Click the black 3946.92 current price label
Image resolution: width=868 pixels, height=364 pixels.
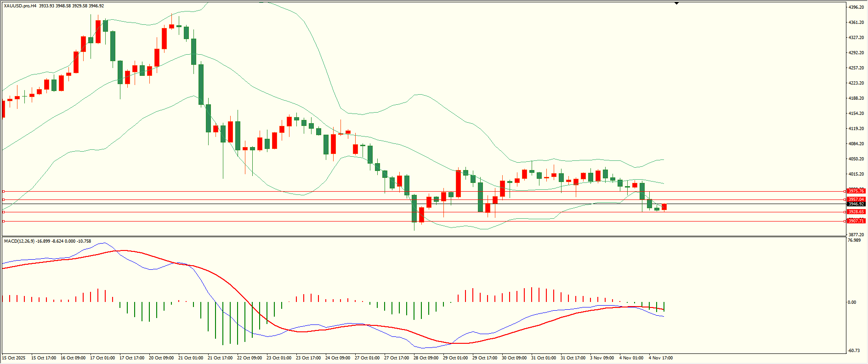click(856, 204)
